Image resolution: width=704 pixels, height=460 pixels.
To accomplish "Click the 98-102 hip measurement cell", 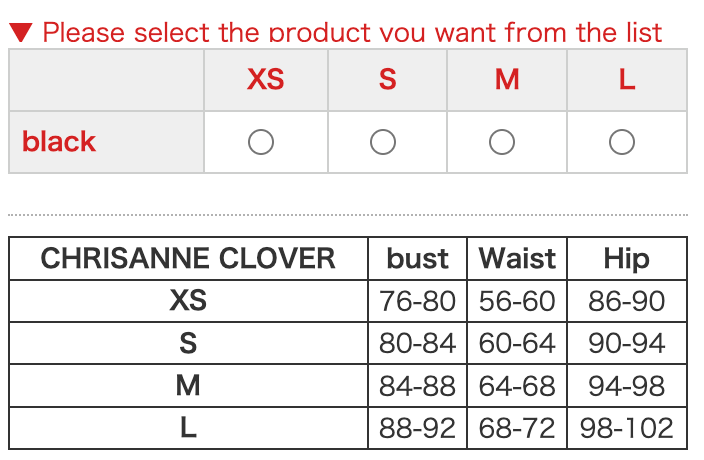I will 627,429.
